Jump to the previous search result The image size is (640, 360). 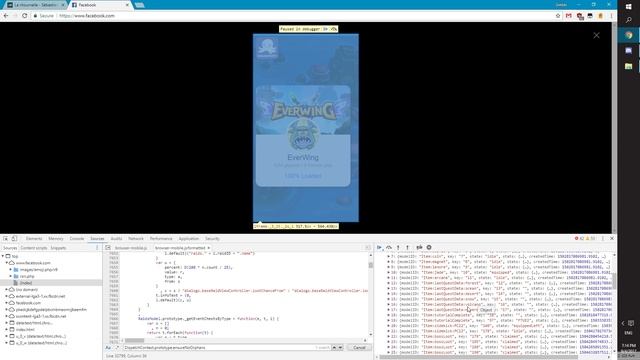tap(334, 348)
